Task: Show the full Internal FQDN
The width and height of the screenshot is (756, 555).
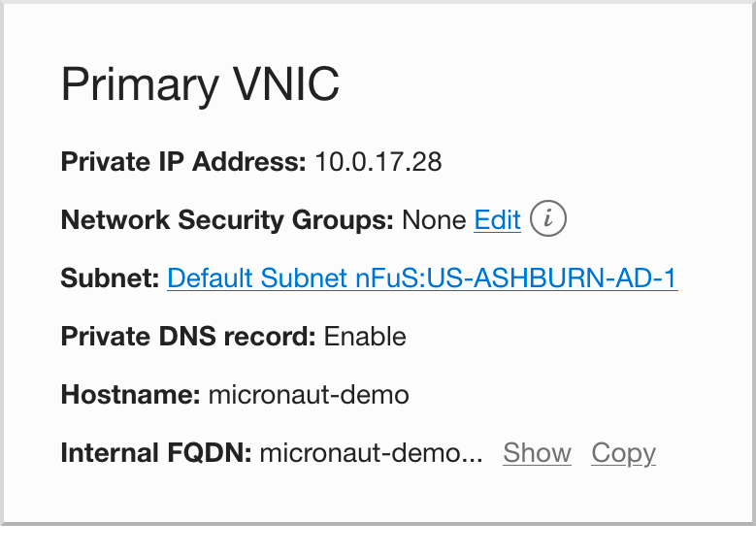Action: pyautogui.click(x=537, y=453)
